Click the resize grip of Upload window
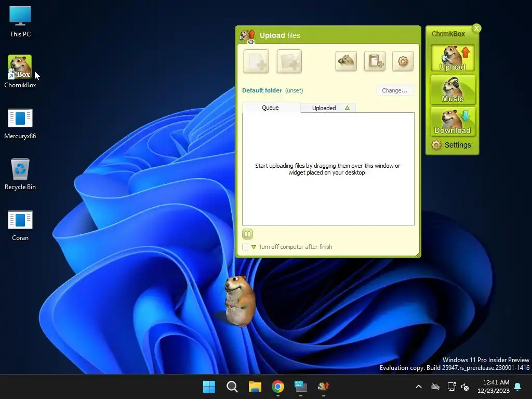Screen dimensions: 532x399 click(x=418, y=255)
